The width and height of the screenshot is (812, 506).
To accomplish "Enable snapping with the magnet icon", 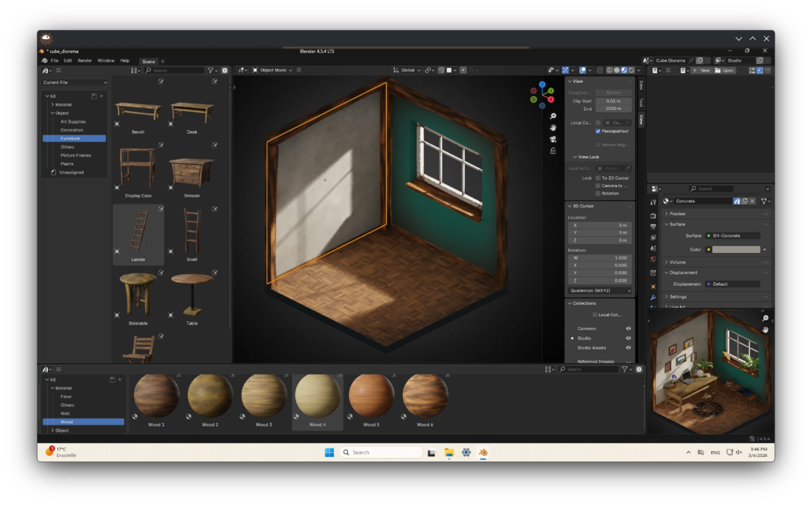I will point(441,70).
